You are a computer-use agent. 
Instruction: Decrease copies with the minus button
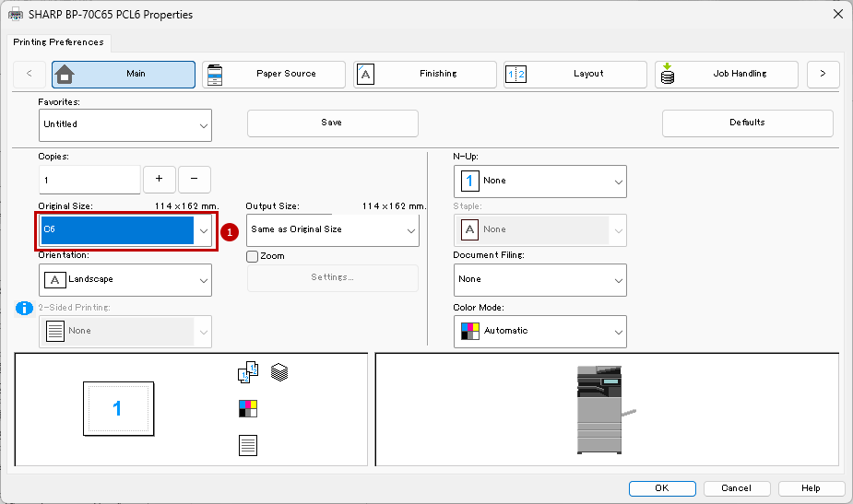(x=195, y=179)
